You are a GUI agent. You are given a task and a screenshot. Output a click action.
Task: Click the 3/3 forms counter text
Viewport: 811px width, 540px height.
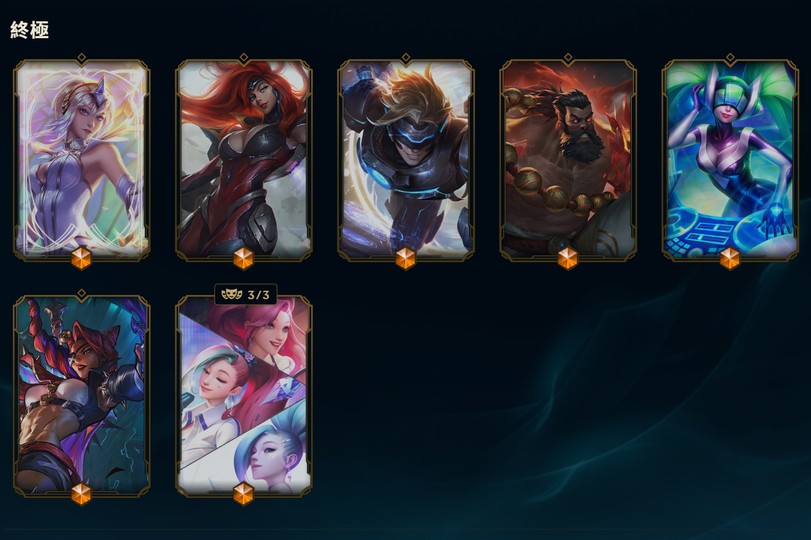point(258,295)
